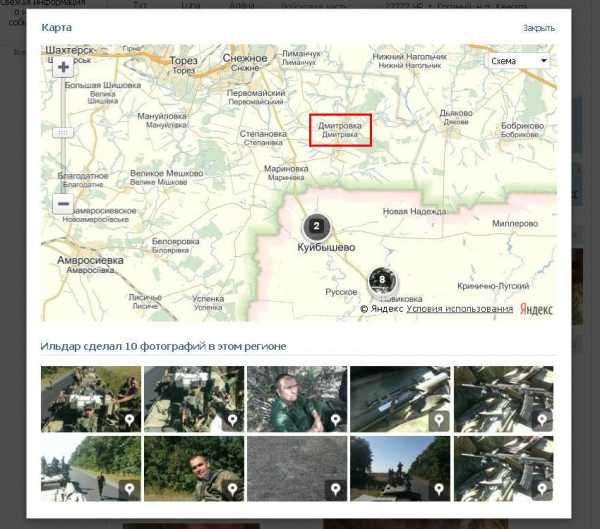This screenshot has height=529, width=600.
Task: Open the "Схема" map type dropdown
Action: 518,61
